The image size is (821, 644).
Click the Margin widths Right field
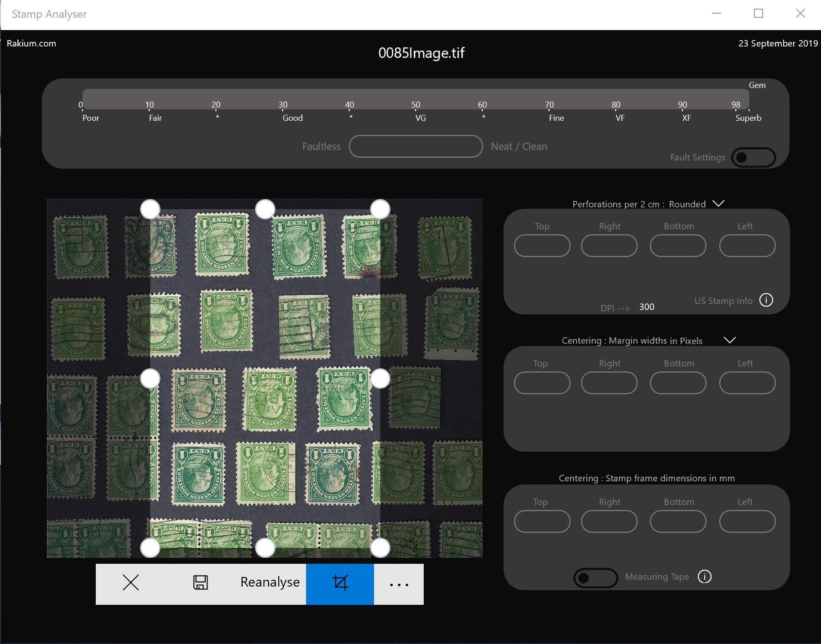click(x=609, y=383)
